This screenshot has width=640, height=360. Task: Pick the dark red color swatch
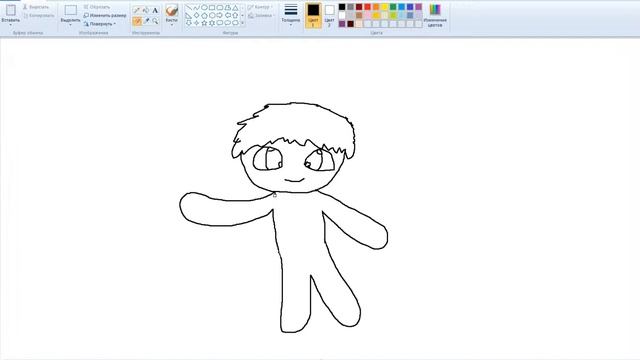click(x=359, y=7)
